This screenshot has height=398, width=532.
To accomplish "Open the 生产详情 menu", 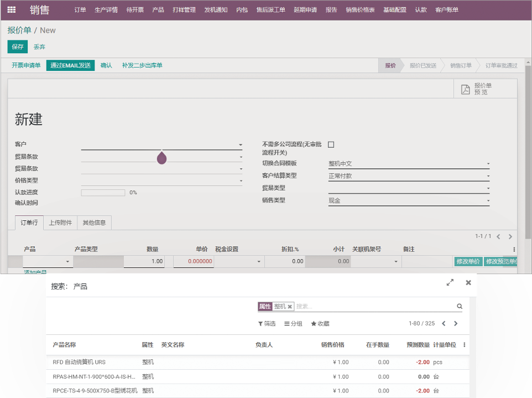I will (106, 10).
